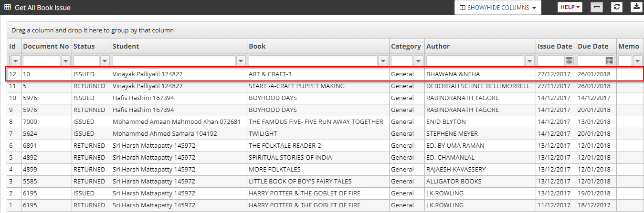Sort by the Issue Date column header

tap(556, 46)
